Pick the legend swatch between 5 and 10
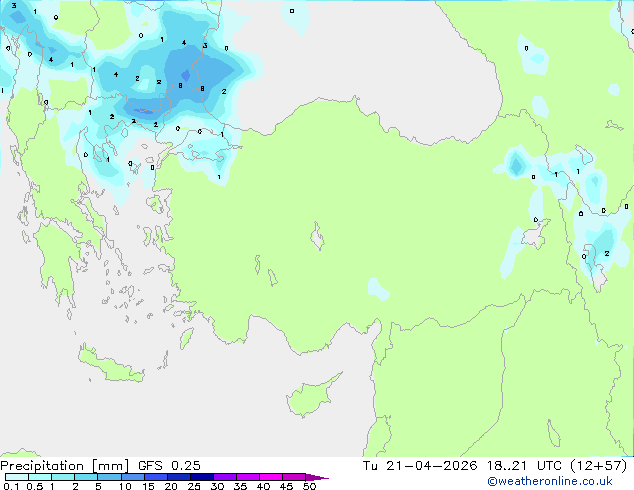 [x=109, y=477]
